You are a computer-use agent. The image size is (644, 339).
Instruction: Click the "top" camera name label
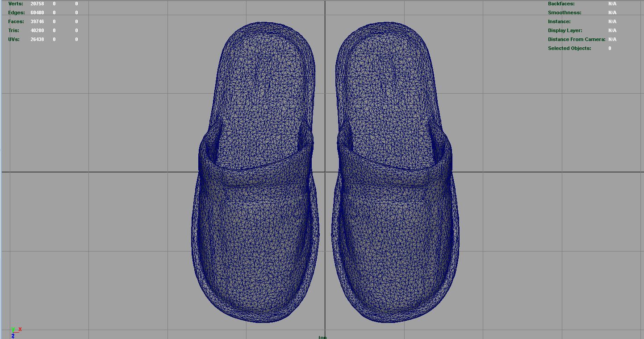pos(322,337)
